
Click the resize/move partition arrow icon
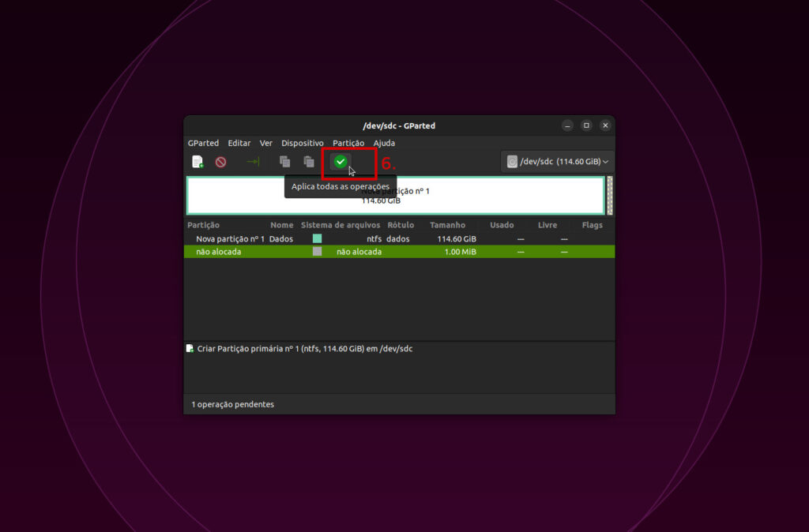253,162
